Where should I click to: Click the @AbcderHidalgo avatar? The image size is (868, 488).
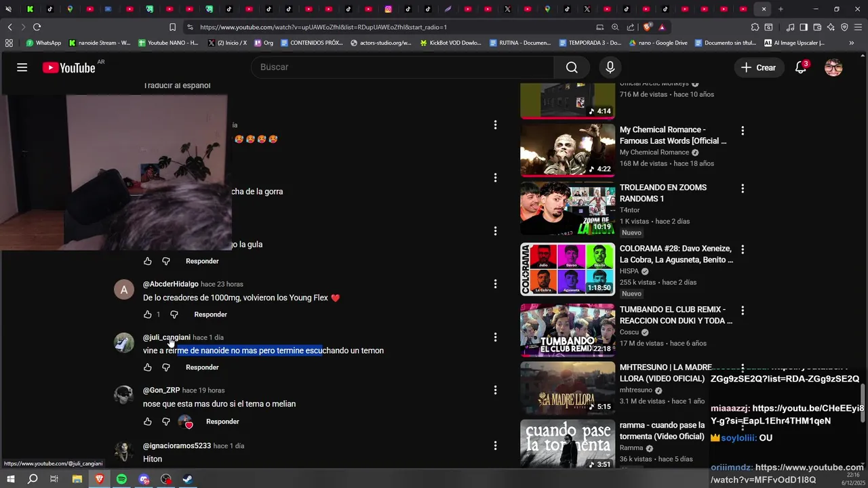pyautogui.click(x=123, y=290)
